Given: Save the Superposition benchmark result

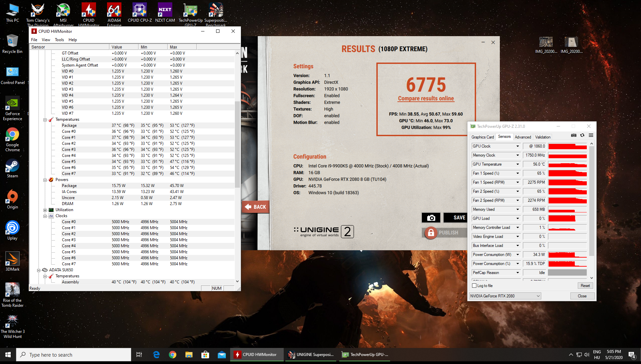Looking at the screenshot, I should click(x=455, y=218).
